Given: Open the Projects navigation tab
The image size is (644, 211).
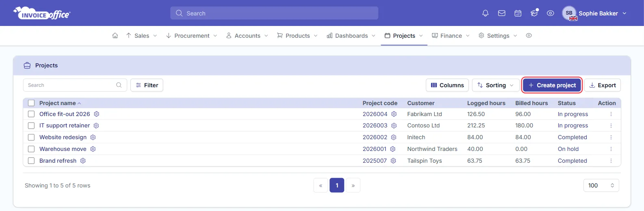Looking at the screenshot, I should [404, 36].
